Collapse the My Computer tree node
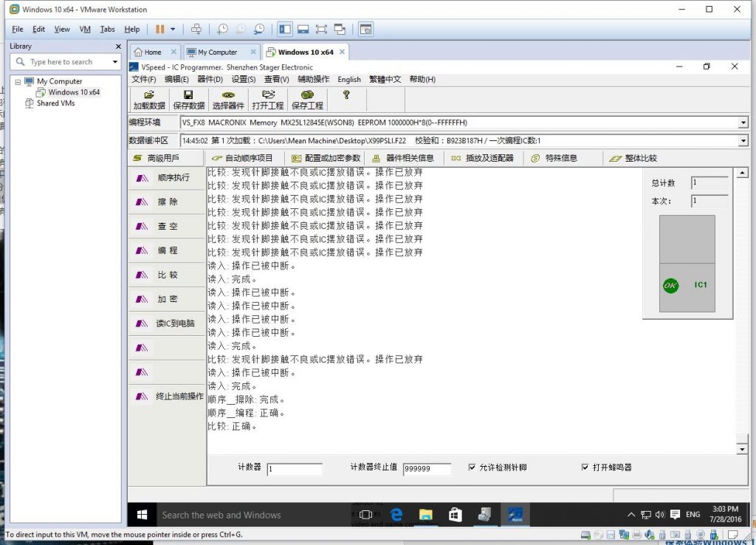The width and height of the screenshot is (756, 545). coord(18,81)
